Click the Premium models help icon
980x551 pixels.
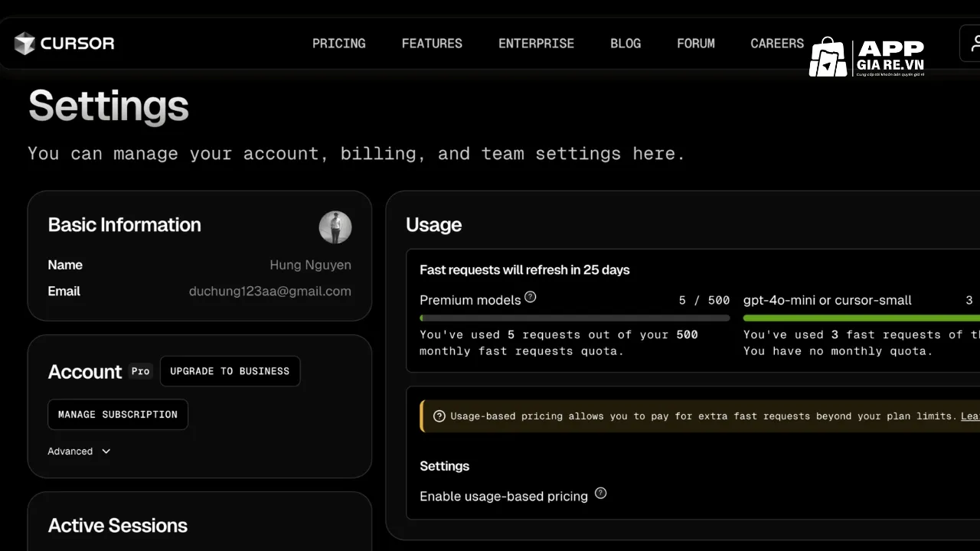530,297
